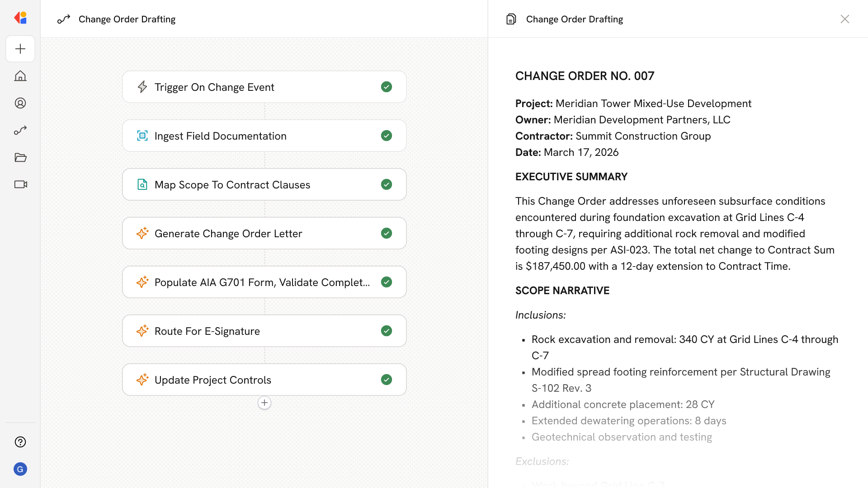The height and width of the screenshot is (488, 868).
Task: Open the video camera icon in sidebar
Action: pos(20,184)
